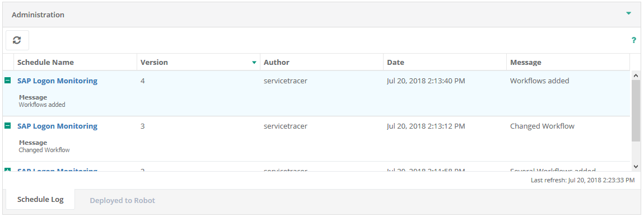This screenshot has width=644, height=217.
Task: Switch to the Schedule Log tab
Action: tap(40, 200)
